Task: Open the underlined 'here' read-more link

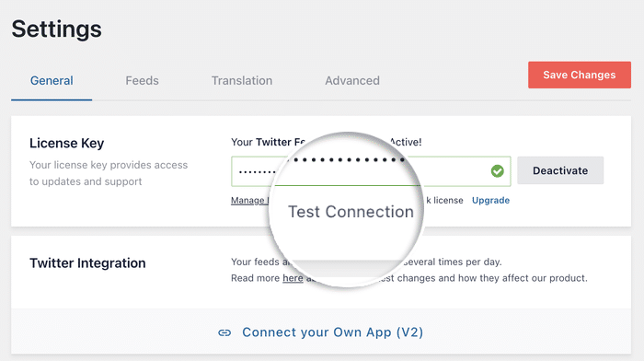Action: 293,278
